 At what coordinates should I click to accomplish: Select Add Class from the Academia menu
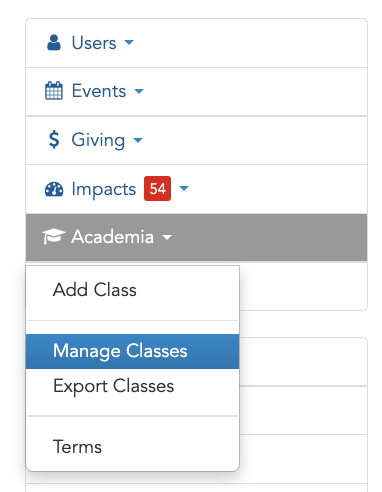click(x=95, y=289)
